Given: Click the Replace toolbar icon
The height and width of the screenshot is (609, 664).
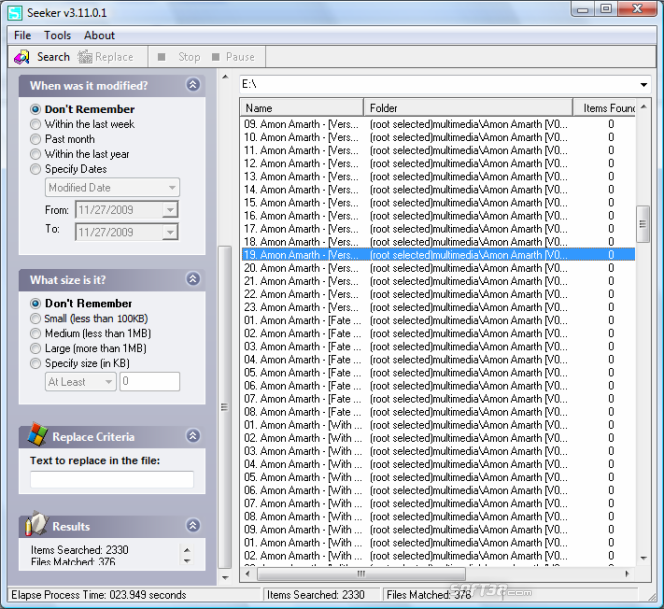Looking at the screenshot, I should [x=86, y=57].
